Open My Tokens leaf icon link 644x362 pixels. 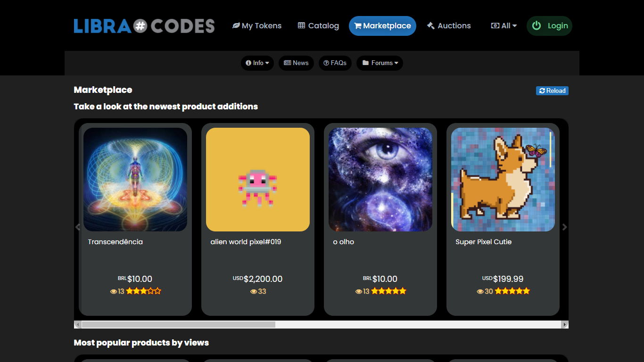coord(236,25)
